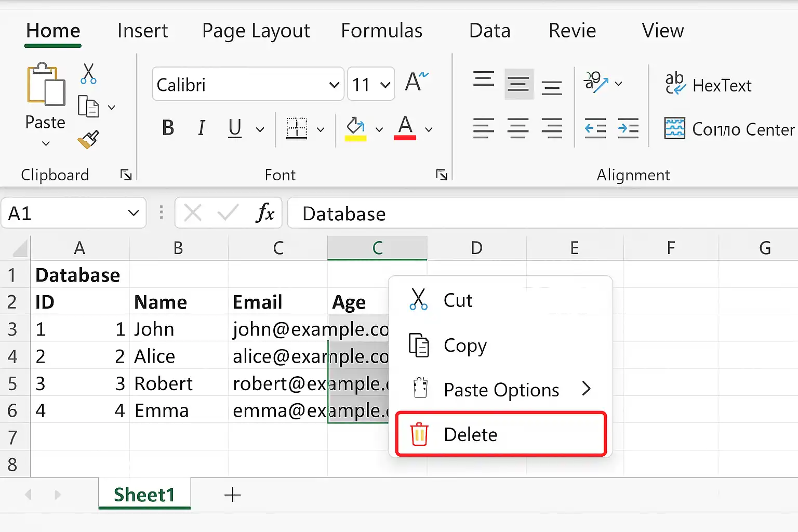798x532 pixels.
Task: Click the Decrease Indent icon
Action: click(595, 128)
